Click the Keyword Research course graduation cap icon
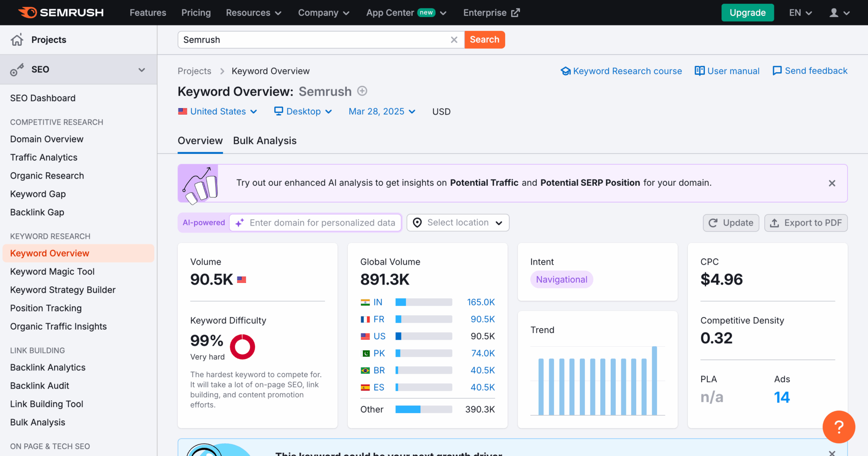 [x=565, y=71]
